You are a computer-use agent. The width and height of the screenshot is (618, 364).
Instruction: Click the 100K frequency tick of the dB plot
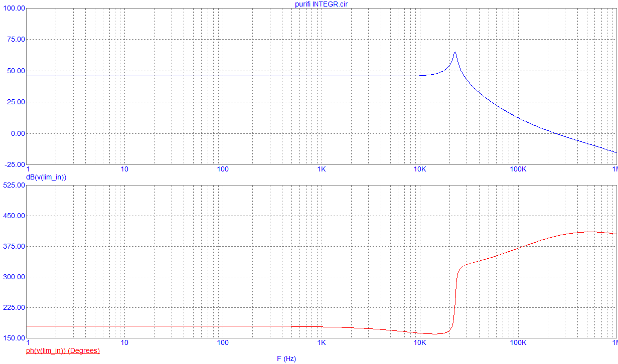[518, 169]
